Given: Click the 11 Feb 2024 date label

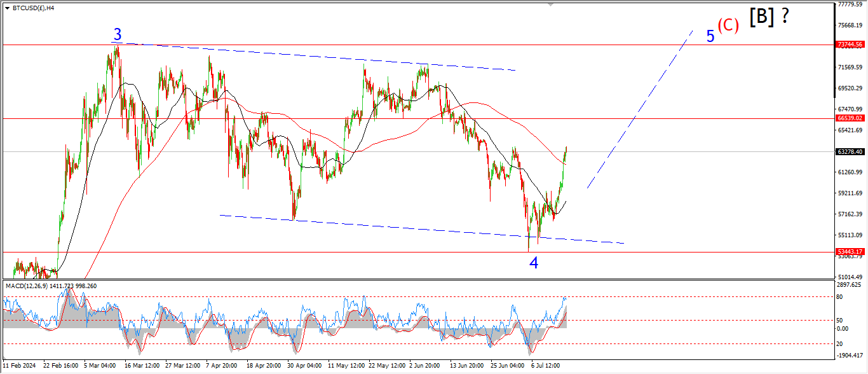Looking at the screenshot, I should pos(20,366).
